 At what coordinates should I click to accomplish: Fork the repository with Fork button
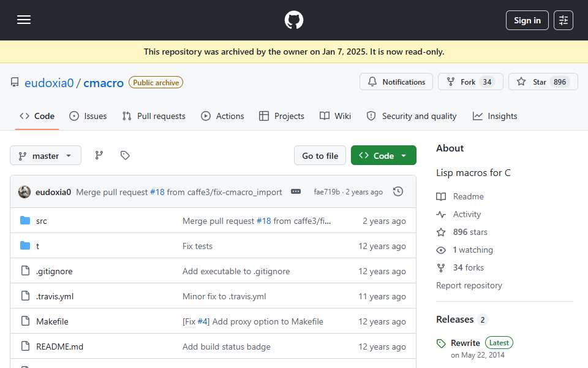coord(470,82)
